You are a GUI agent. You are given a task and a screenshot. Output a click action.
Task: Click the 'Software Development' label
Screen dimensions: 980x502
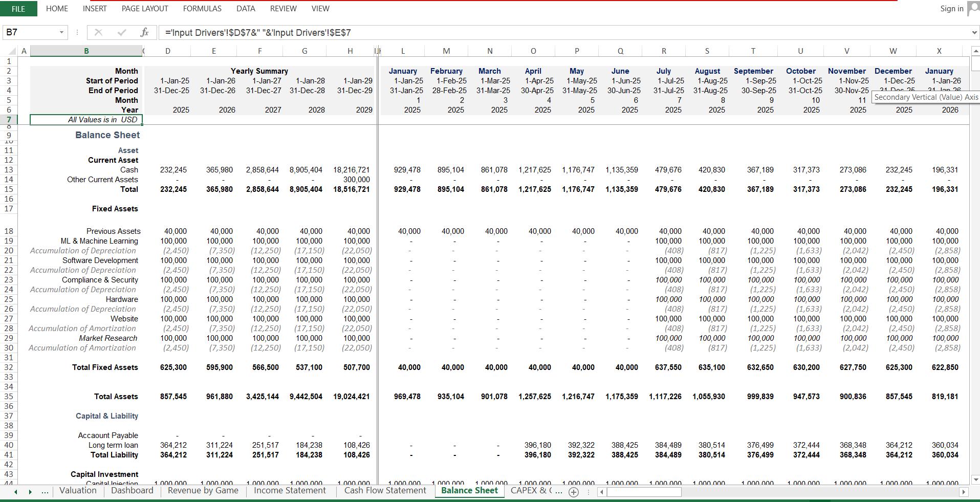[100, 260]
